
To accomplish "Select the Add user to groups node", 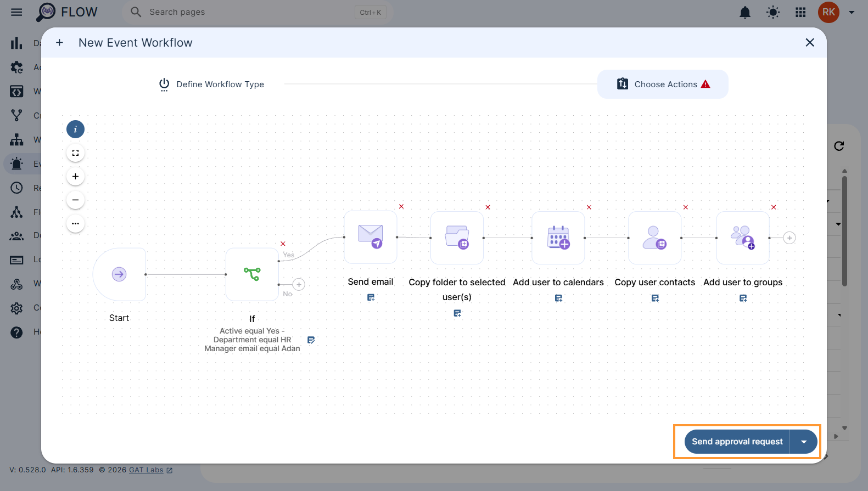I will point(743,238).
